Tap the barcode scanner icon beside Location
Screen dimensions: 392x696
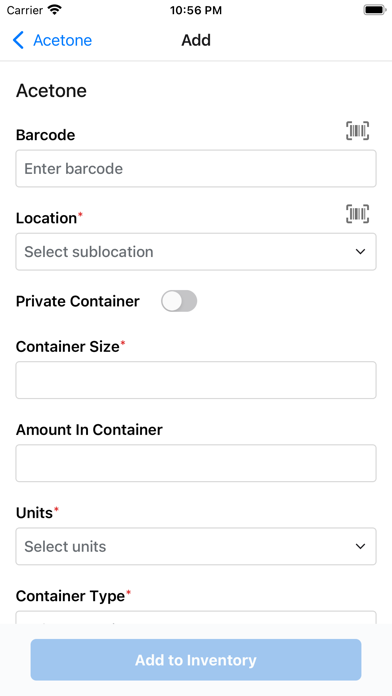357,214
